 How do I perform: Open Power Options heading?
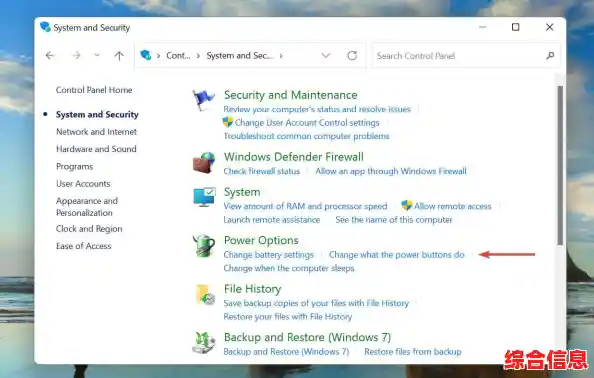261,240
